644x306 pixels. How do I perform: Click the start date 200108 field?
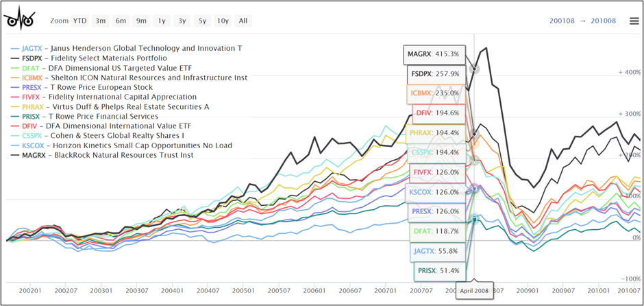563,21
